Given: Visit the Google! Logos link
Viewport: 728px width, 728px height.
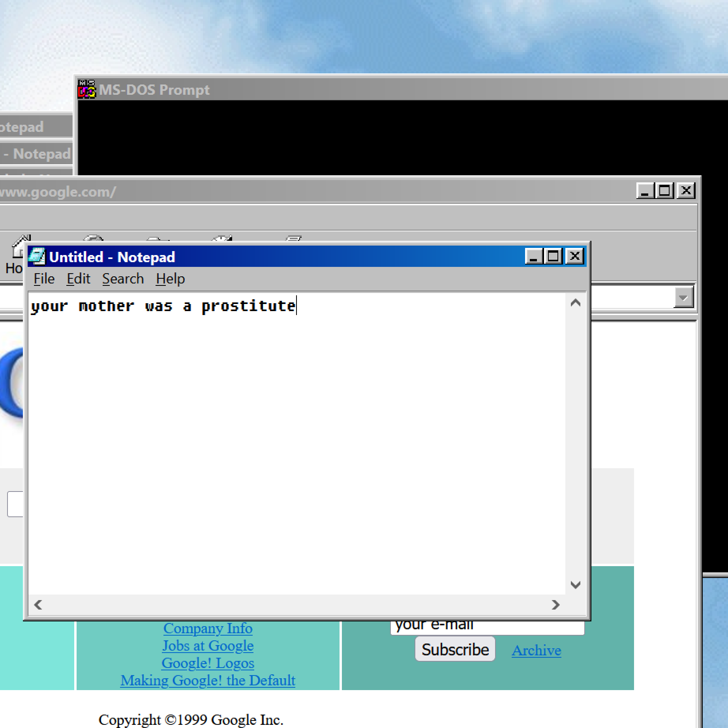Looking at the screenshot, I should [208, 663].
